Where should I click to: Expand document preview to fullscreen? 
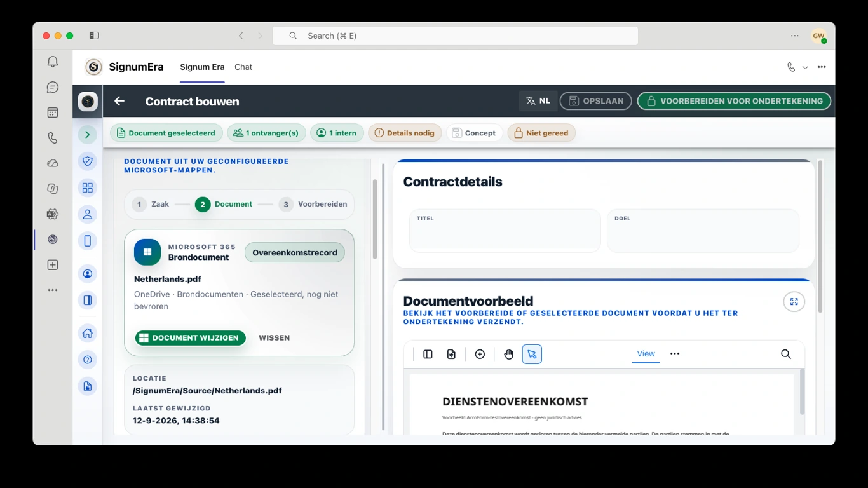(x=794, y=302)
